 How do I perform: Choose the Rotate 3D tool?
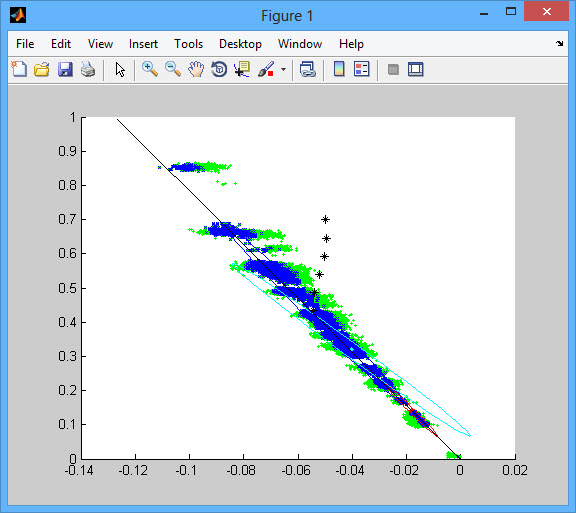[219, 69]
